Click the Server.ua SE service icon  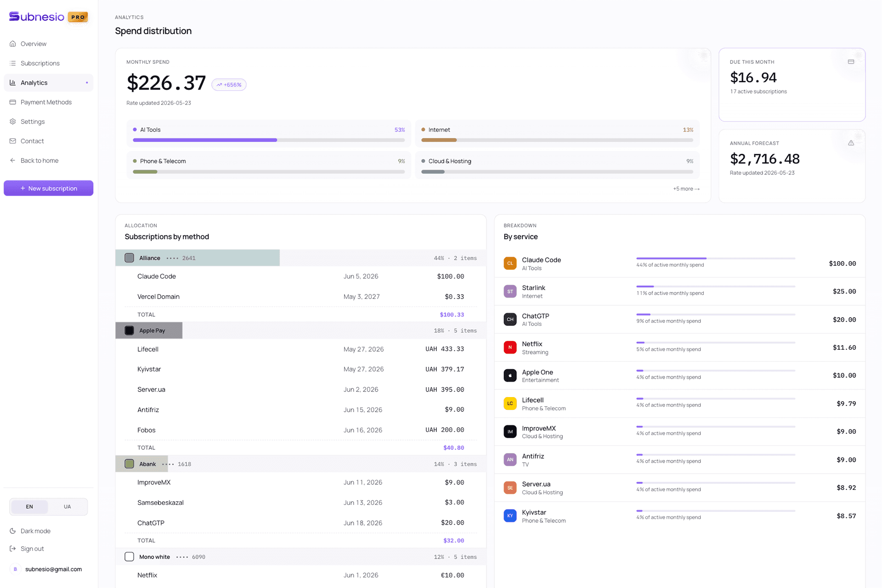510,487
